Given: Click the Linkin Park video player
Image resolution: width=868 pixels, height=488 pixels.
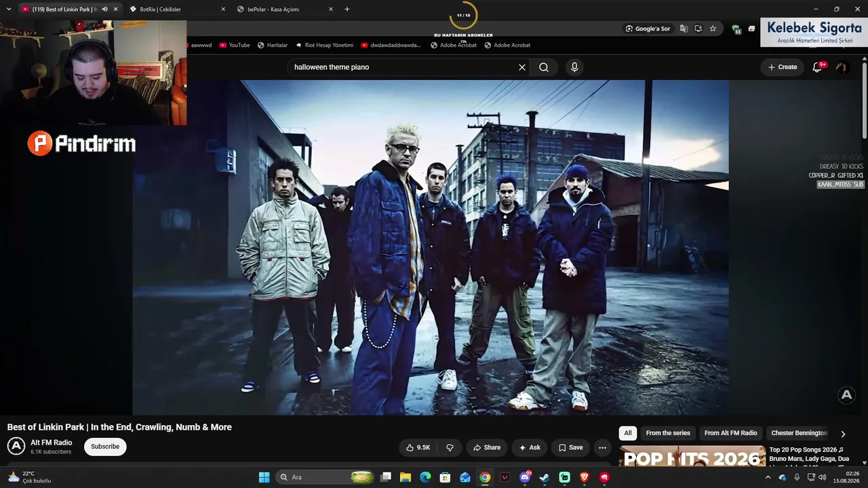Looking at the screenshot, I should tap(431, 247).
